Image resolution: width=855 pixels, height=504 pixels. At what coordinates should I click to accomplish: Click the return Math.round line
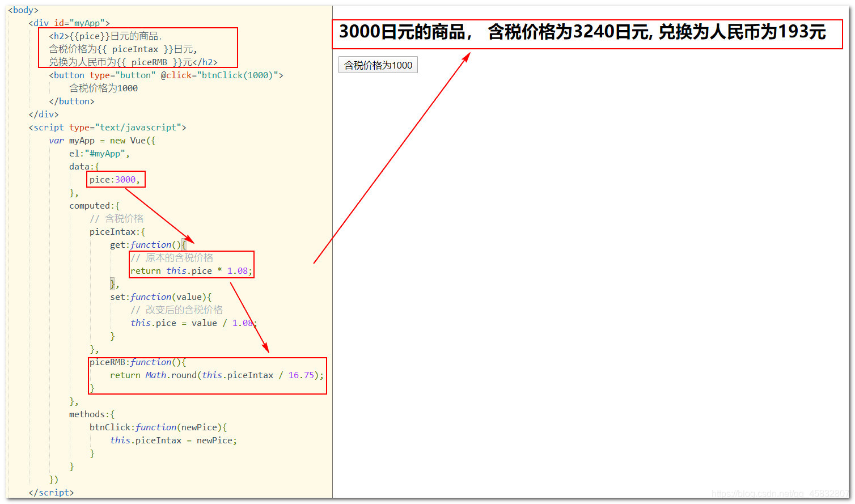tap(217, 375)
